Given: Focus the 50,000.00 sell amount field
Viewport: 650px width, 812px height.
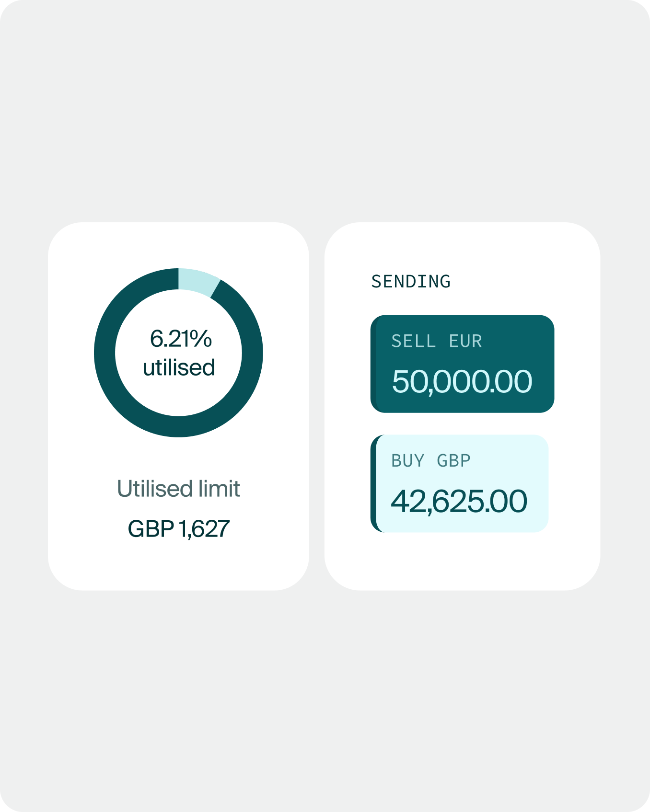Looking at the screenshot, I should click(x=462, y=382).
